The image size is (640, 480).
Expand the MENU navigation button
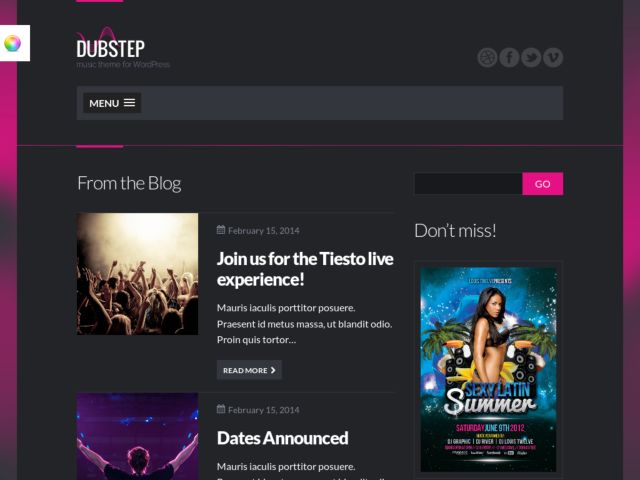tap(112, 103)
